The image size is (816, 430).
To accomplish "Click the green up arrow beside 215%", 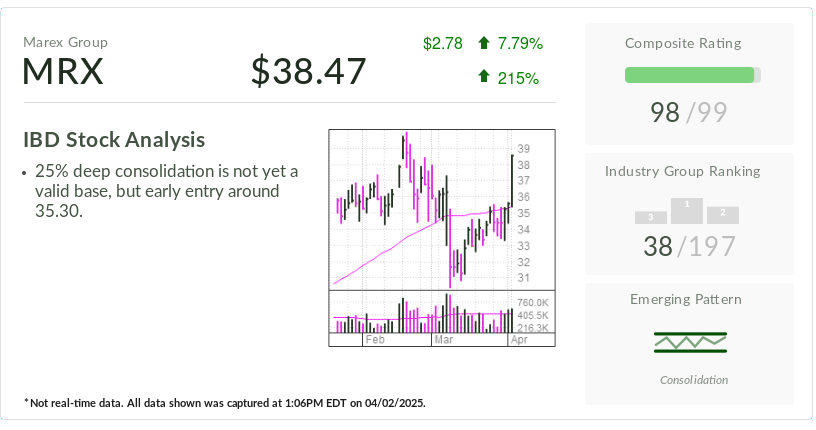I will (x=484, y=76).
